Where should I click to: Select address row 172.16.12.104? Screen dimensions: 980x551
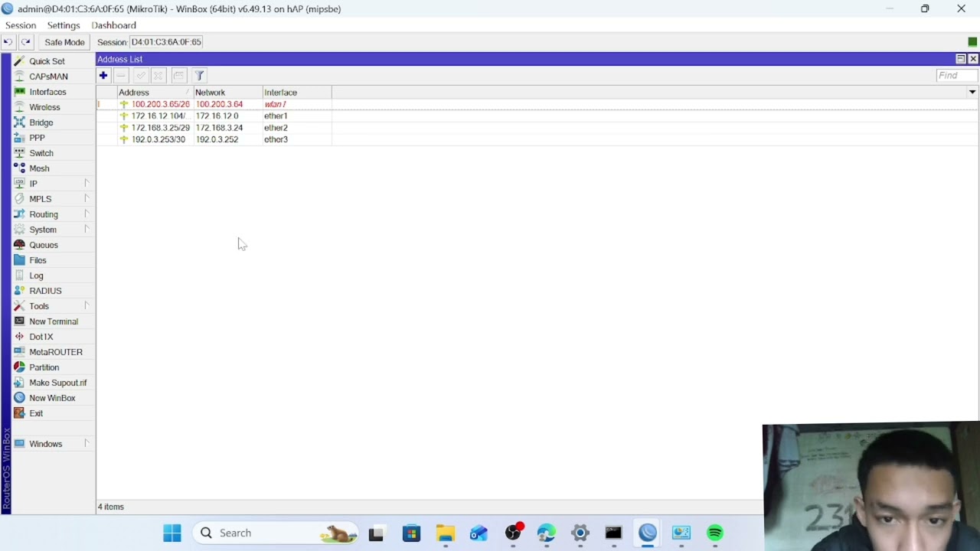(537, 116)
